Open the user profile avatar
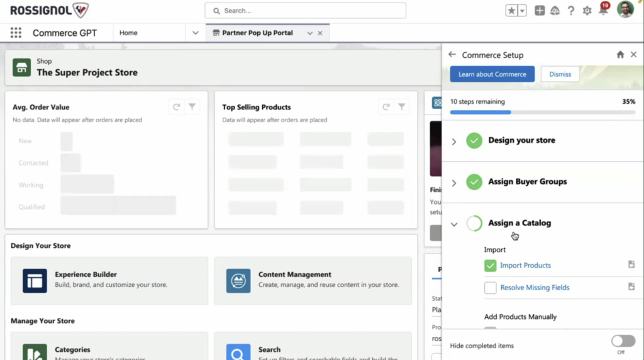 [x=625, y=9]
